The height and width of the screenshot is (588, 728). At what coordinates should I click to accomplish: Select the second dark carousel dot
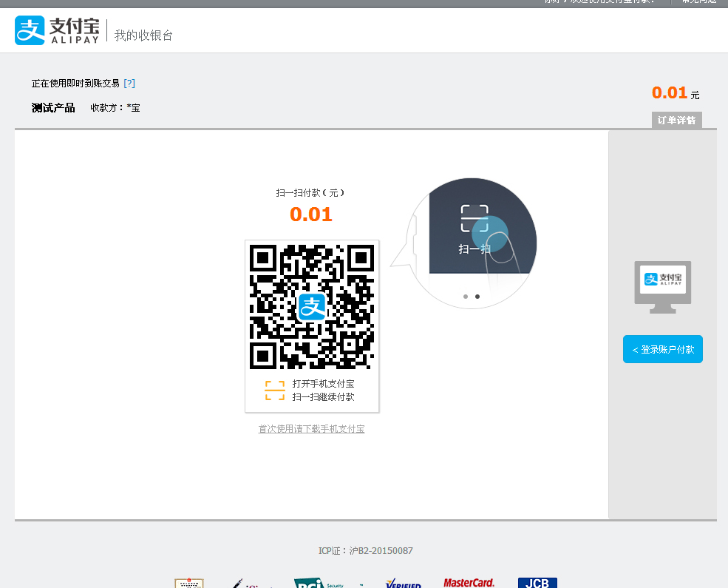coord(477,297)
